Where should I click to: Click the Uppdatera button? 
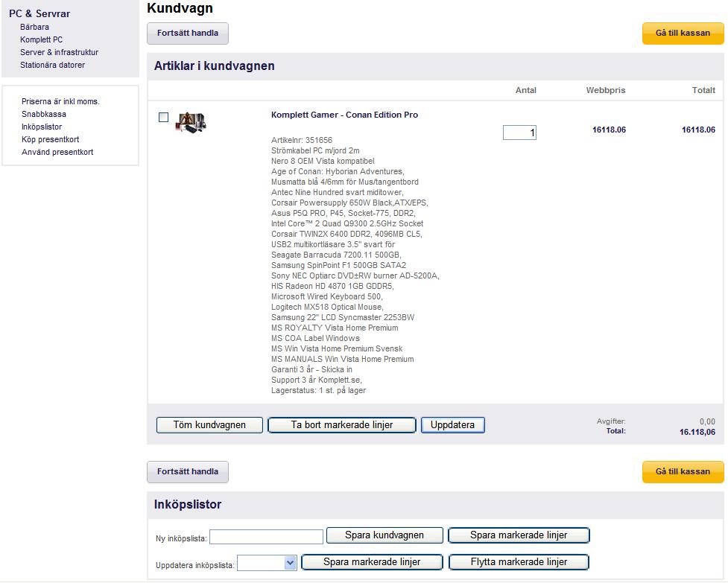point(453,425)
